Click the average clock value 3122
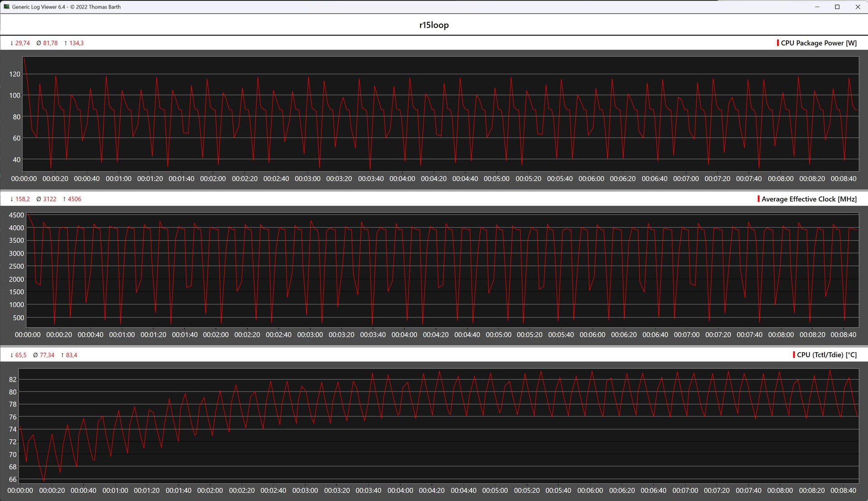 (x=49, y=199)
